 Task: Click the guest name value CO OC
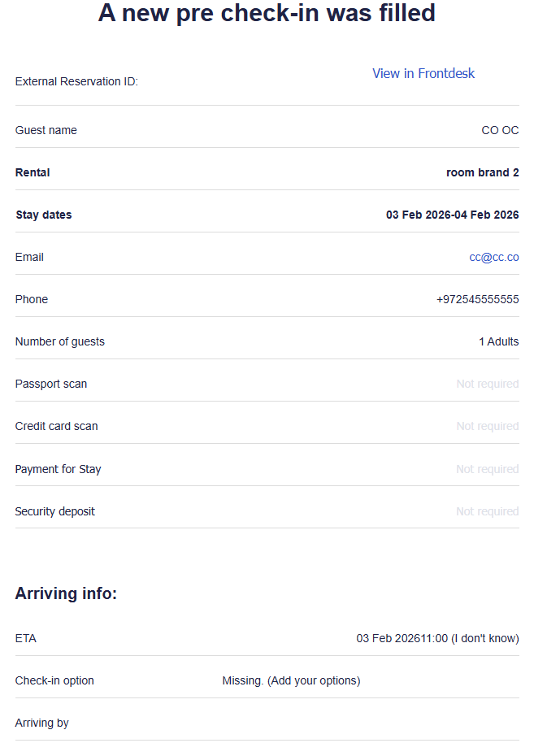tap(500, 130)
